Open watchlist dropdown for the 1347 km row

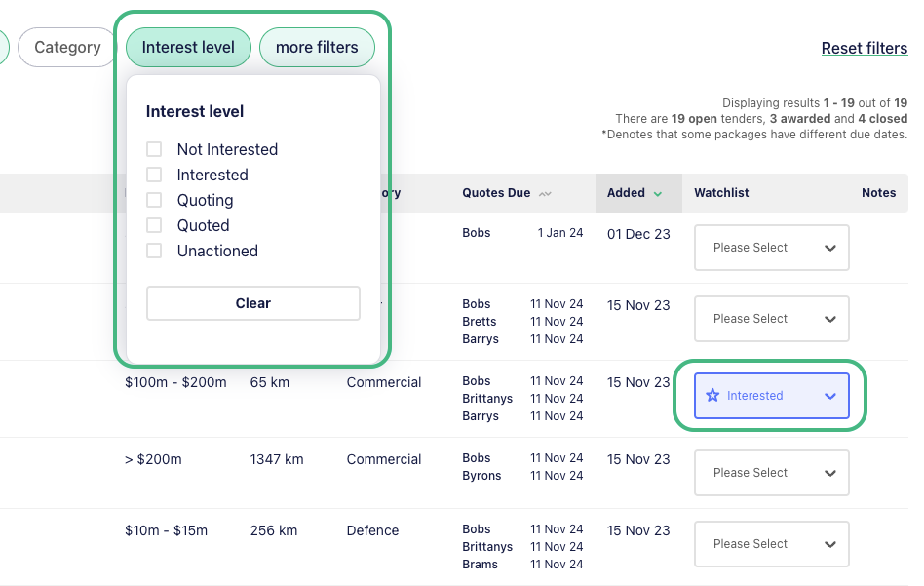(x=771, y=473)
